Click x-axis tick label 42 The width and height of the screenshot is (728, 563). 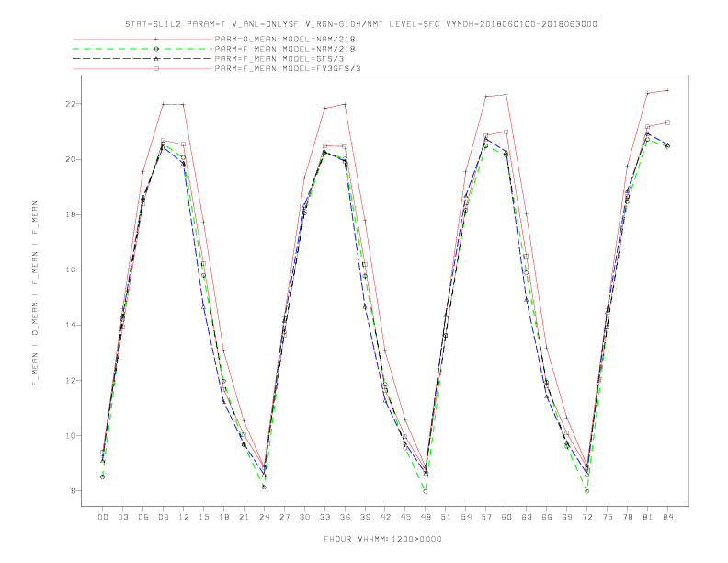(x=385, y=517)
